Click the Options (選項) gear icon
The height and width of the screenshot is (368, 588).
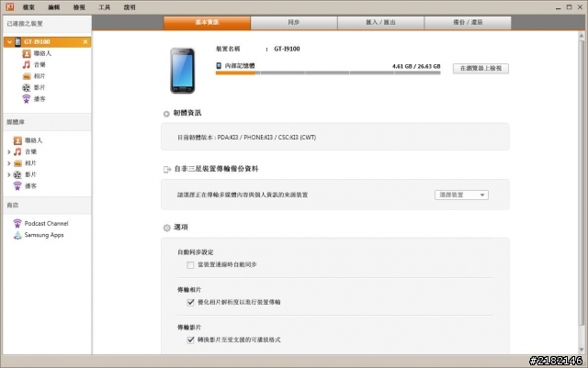click(167, 228)
